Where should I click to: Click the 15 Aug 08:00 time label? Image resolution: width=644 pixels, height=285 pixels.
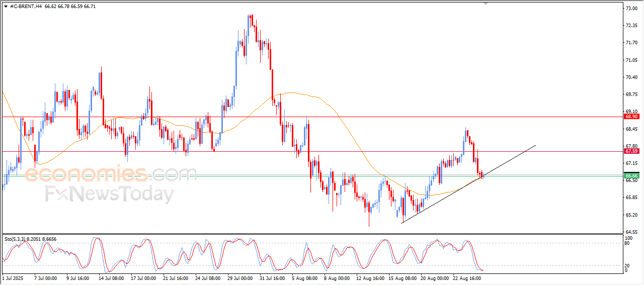(x=401, y=277)
